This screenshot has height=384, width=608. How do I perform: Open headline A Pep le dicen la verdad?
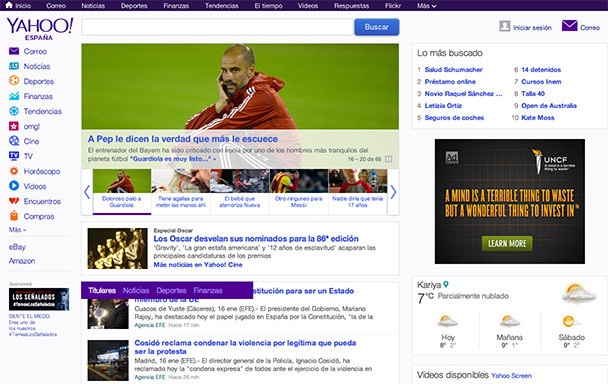coord(183,139)
